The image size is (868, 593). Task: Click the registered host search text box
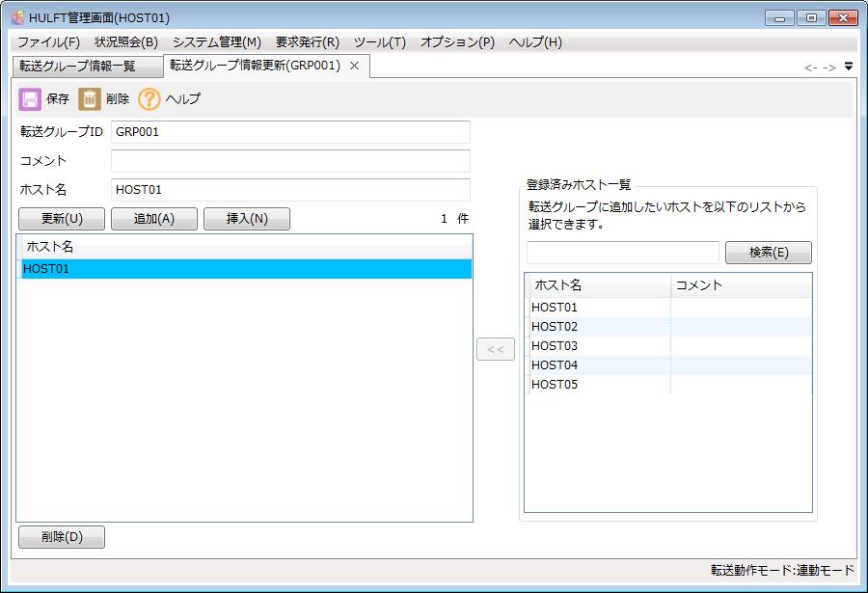click(x=623, y=253)
